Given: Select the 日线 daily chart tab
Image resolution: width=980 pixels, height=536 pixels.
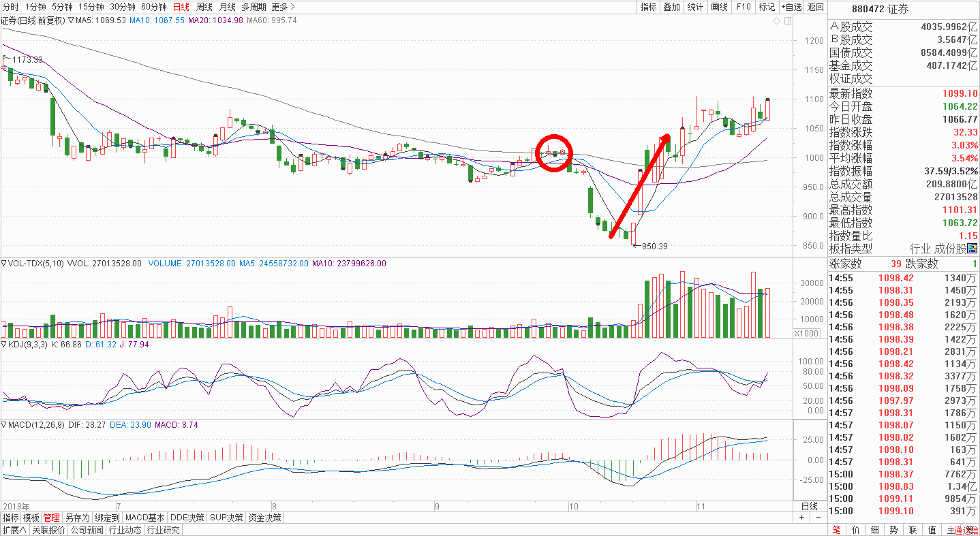Looking at the screenshot, I should (x=181, y=7).
